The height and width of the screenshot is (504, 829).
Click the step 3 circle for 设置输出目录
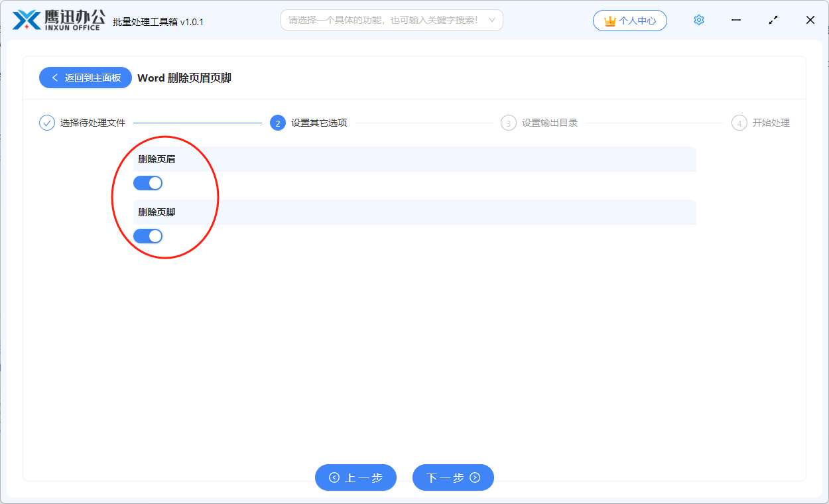coord(507,123)
